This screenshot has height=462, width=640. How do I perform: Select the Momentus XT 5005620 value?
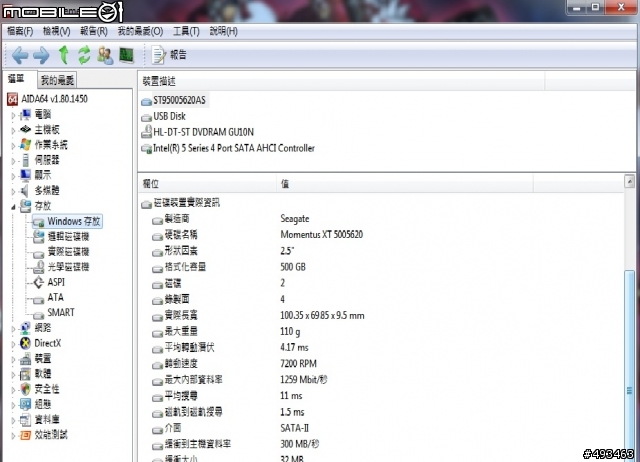pos(322,234)
